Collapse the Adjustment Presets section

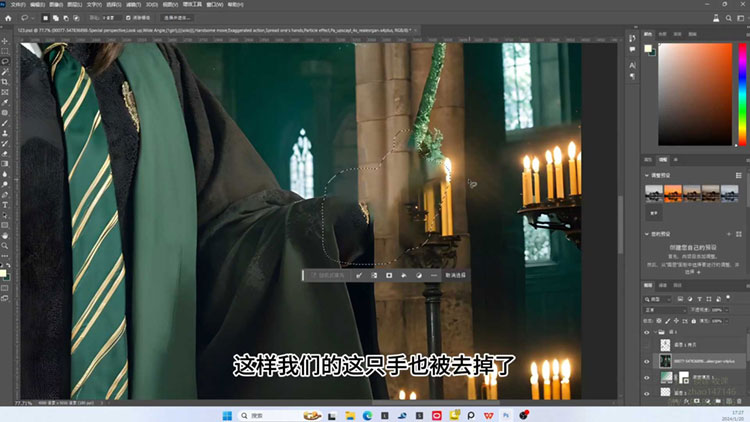click(x=647, y=175)
